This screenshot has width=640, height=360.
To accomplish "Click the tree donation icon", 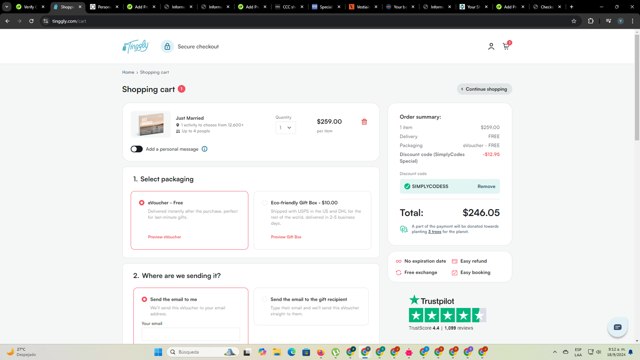I will [404, 229].
